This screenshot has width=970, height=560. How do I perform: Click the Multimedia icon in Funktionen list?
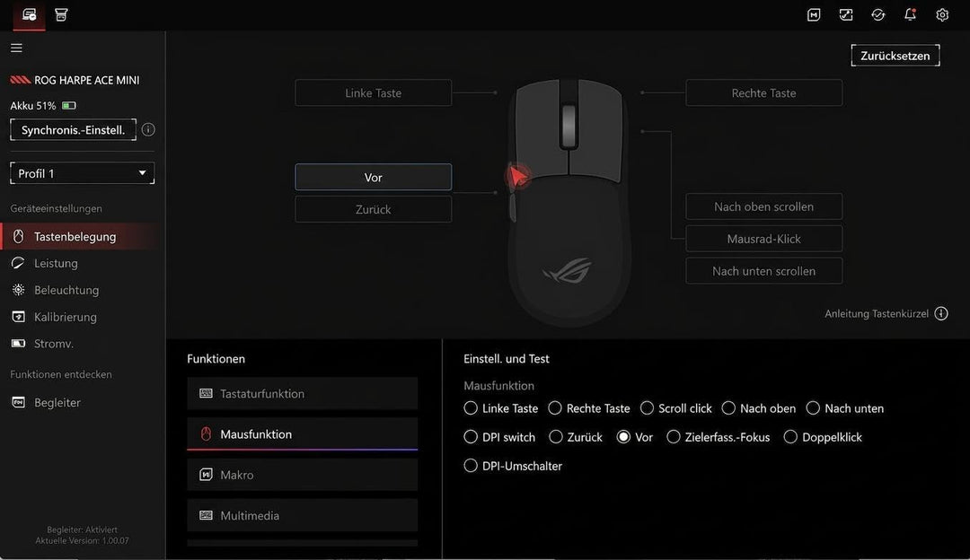tap(206, 515)
